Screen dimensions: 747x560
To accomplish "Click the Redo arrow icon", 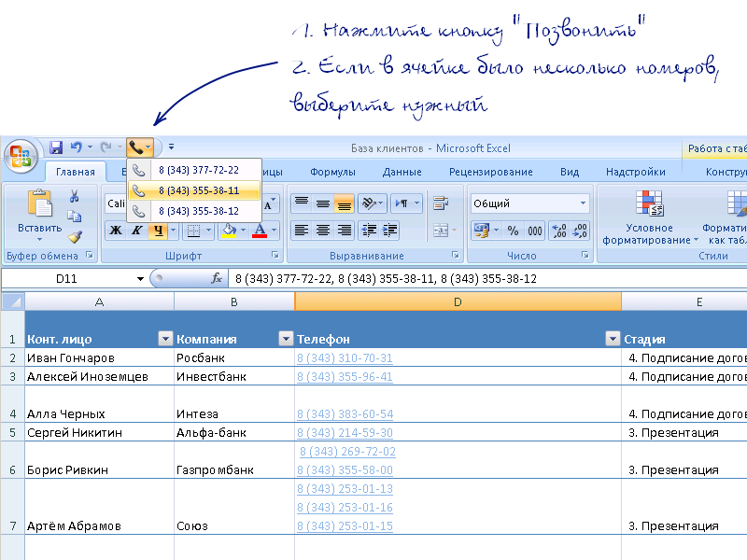I will 106,147.
